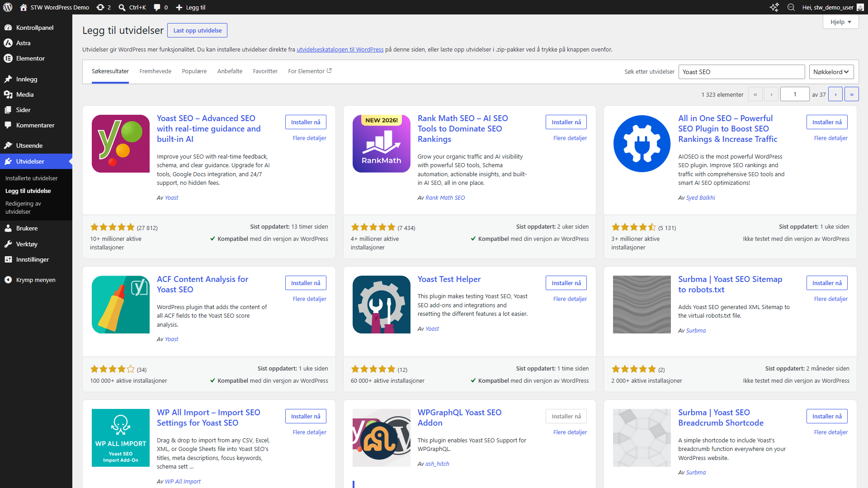Screen dimensions: 868x488
Task: Open Flere detaljer for WPGraphQL Yoast SEO Addon
Action: click(x=570, y=432)
